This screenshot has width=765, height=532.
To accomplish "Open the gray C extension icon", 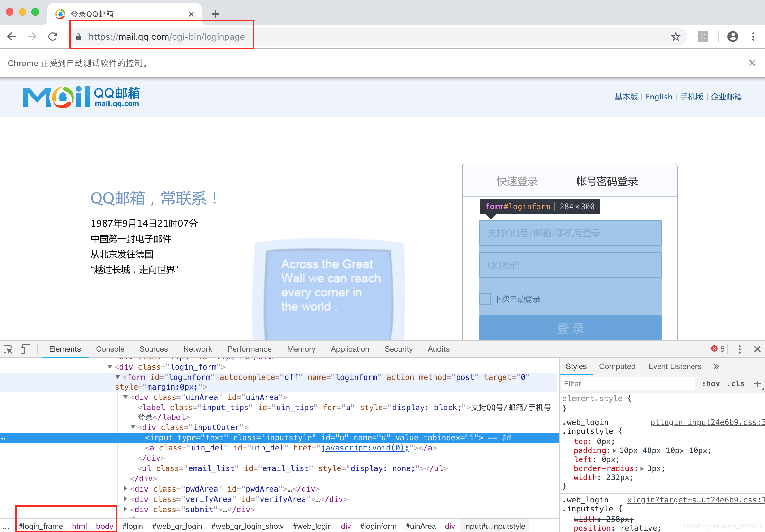I will coord(702,36).
